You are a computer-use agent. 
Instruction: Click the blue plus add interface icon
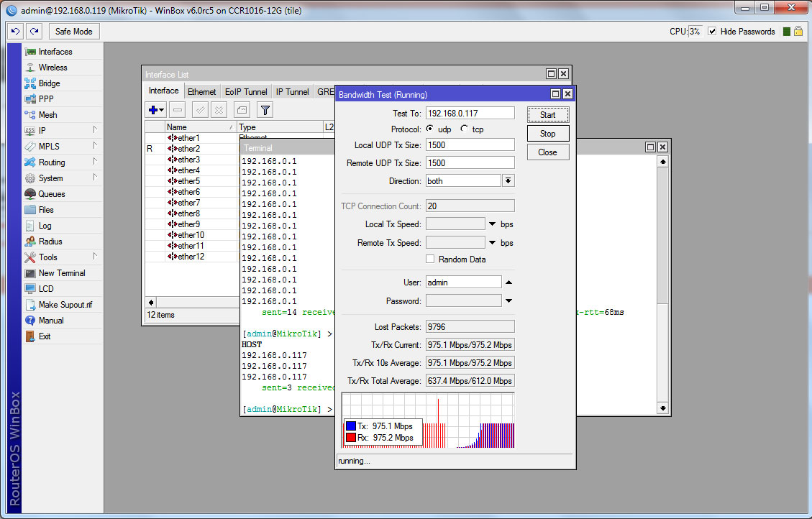[x=153, y=110]
